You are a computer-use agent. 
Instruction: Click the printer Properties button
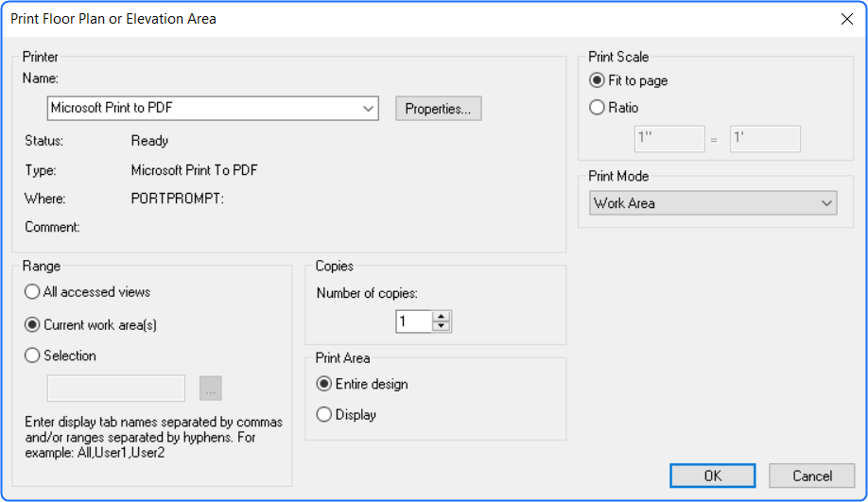tap(438, 109)
